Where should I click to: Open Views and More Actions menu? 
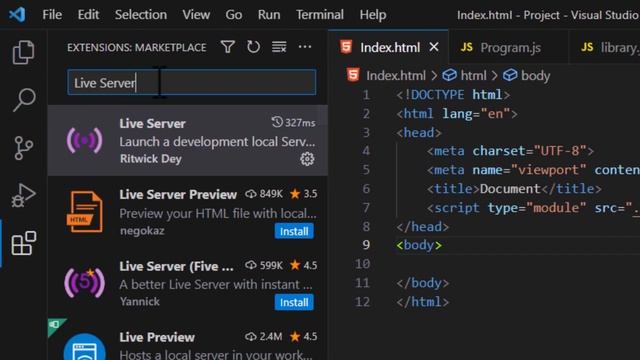click(x=305, y=47)
